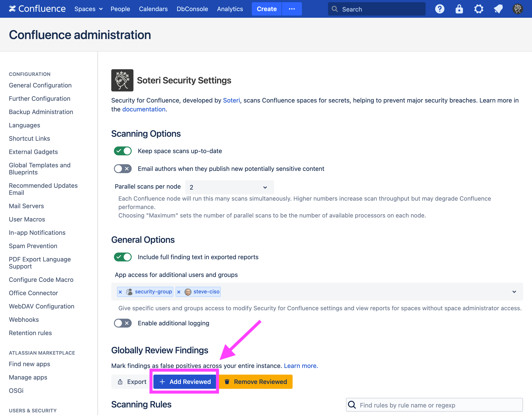Open the help question mark icon
532x415 pixels.
tap(440, 9)
